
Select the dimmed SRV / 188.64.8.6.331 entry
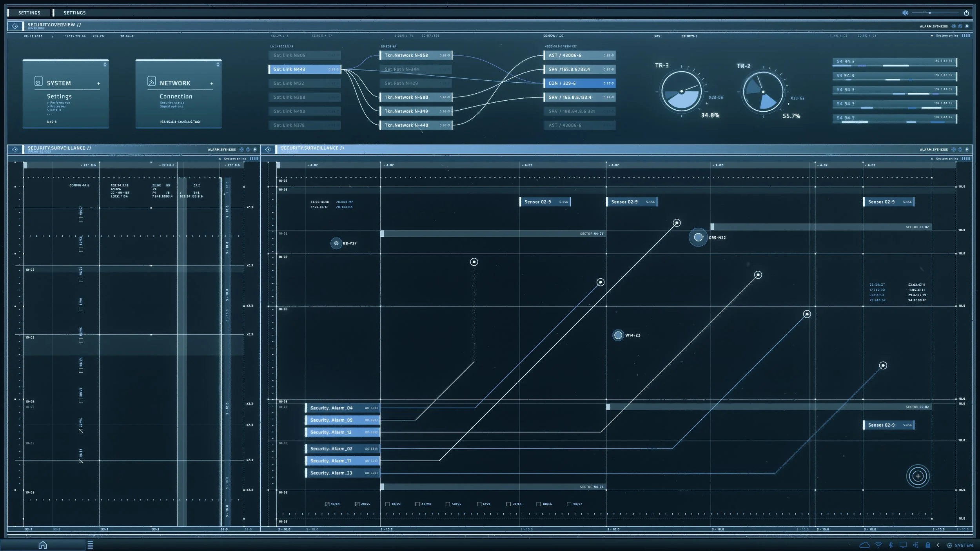tap(579, 111)
